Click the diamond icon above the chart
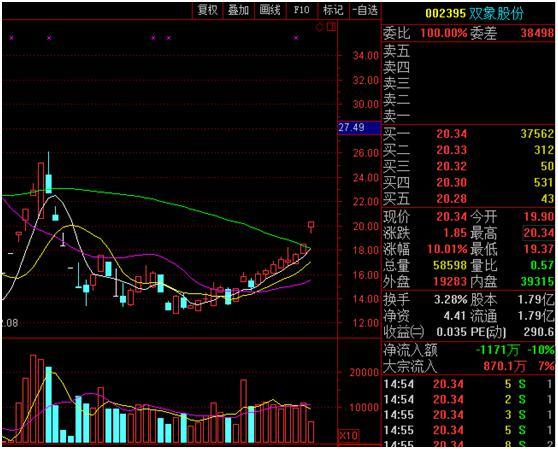558x449 pixels. point(320,27)
